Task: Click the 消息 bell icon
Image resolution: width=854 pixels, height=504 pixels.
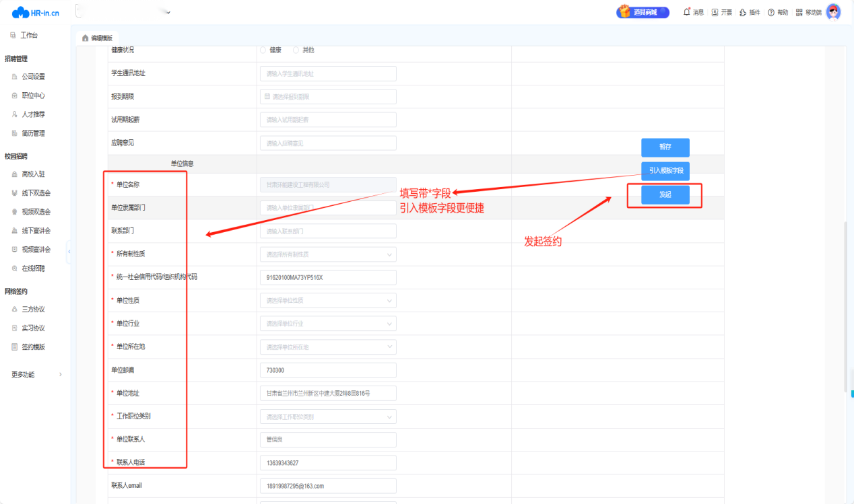Action: pyautogui.click(x=687, y=12)
